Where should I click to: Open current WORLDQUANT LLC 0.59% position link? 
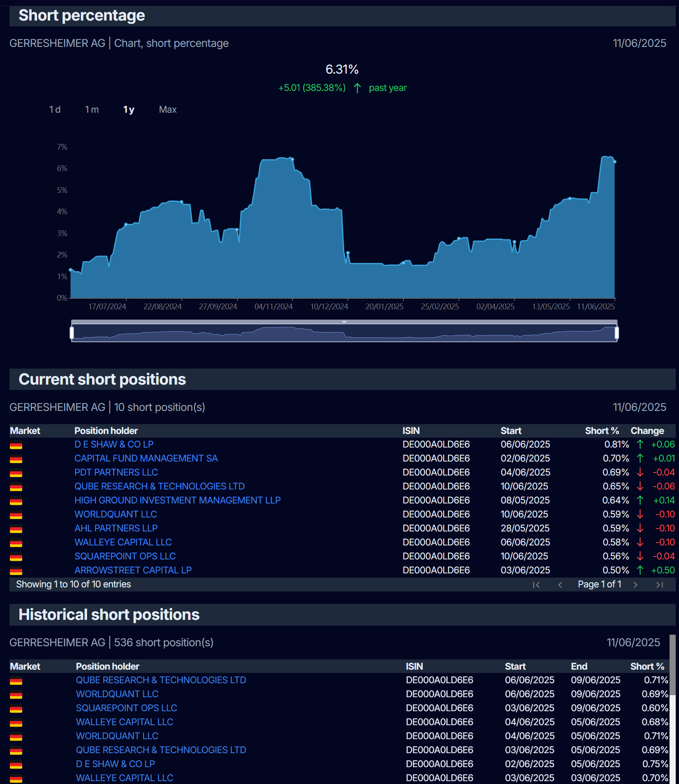116,514
